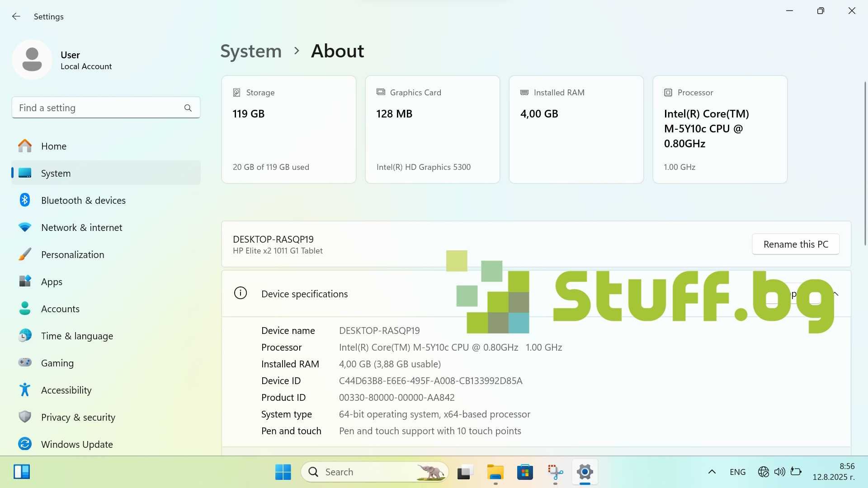Viewport: 868px width, 488px height.
Task: Click the Processor card chip icon
Action: (668, 93)
